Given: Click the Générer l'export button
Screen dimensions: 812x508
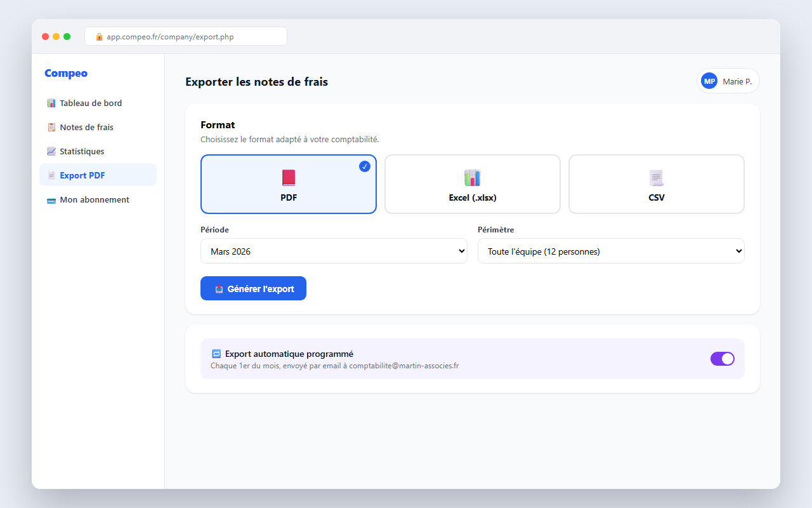Looking at the screenshot, I should tap(253, 288).
